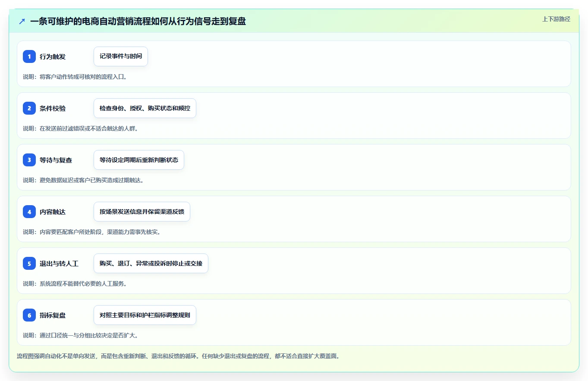
Task: Select the 按场景发送信息并保留渠道反馈 chip
Action: [142, 212]
